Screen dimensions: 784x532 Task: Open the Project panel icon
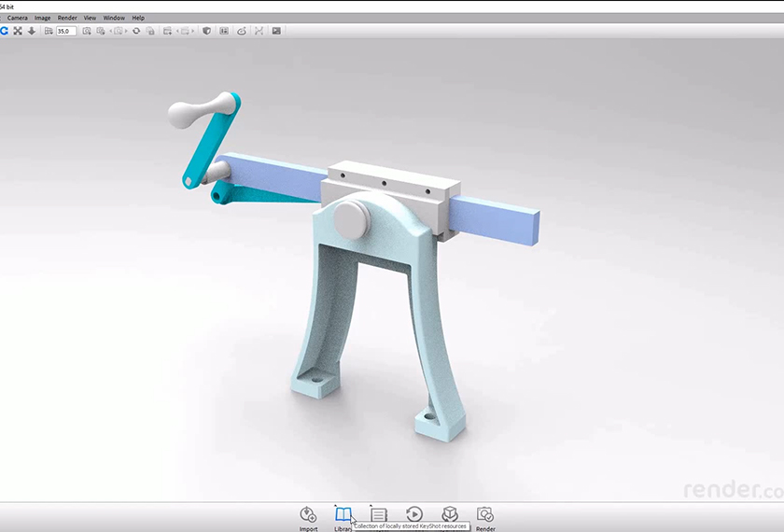coord(379,514)
